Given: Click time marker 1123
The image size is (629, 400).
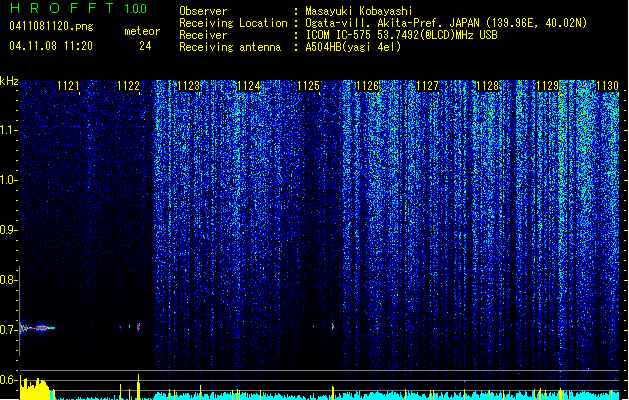Looking at the screenshot, I should pos(189,86).
